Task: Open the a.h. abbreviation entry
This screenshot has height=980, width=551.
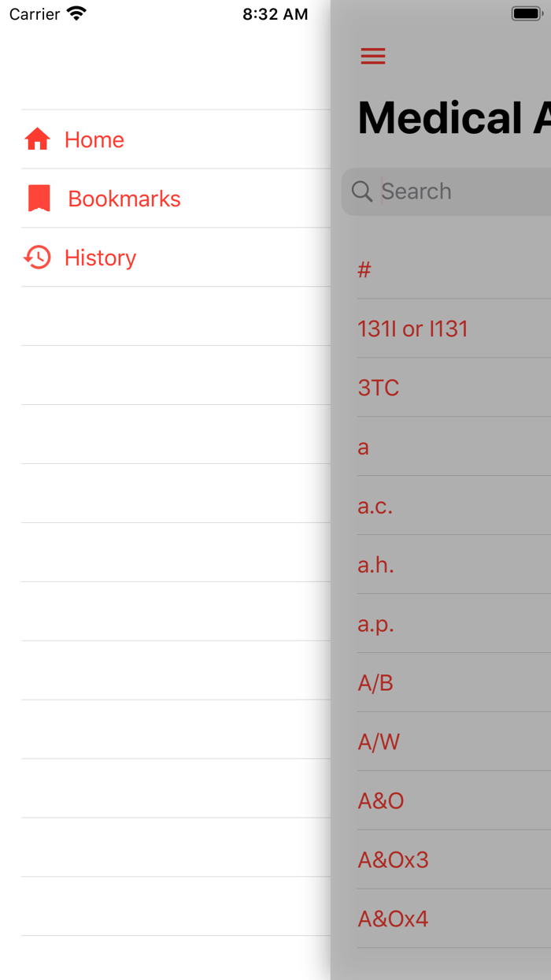Action: (x=375, y=566)
